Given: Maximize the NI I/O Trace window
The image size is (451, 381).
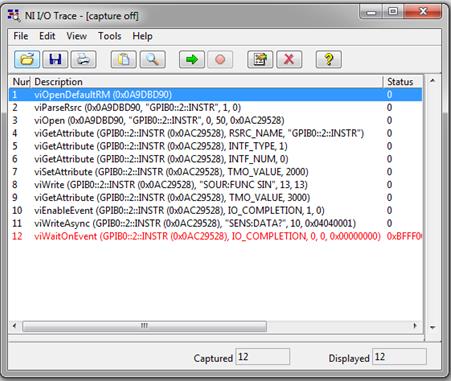Looking at the screenshot, I should [393, 12].
